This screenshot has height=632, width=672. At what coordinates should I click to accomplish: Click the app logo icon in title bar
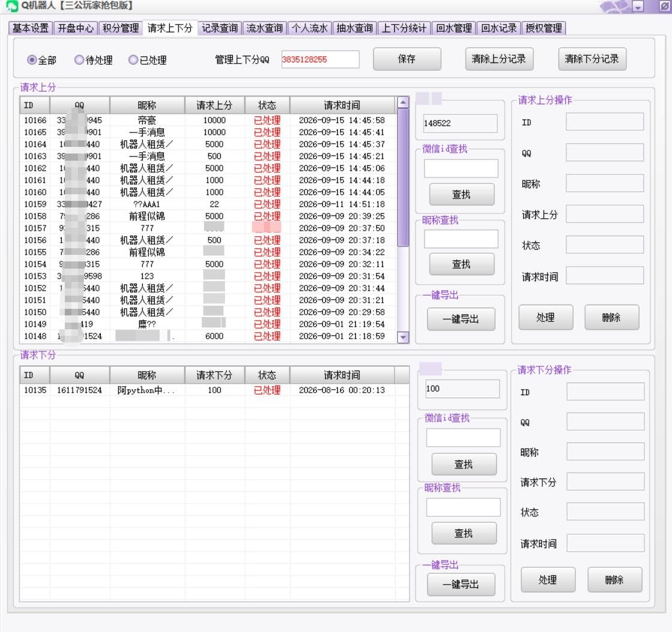point(12,6)
